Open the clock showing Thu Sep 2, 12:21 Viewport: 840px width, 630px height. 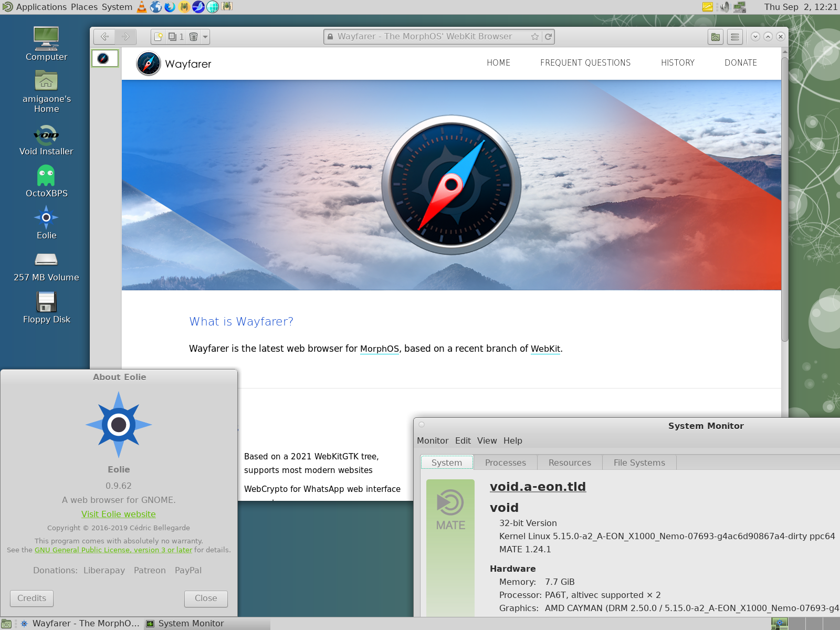click(801, 7)
